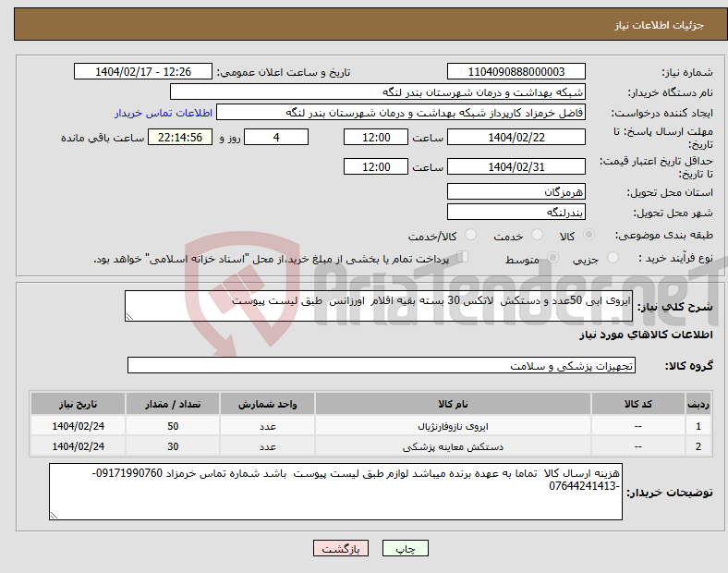728x573 pixels.
Task: Click the جزئیات اطلاعات نیاز page header
Action: point(660,25)
